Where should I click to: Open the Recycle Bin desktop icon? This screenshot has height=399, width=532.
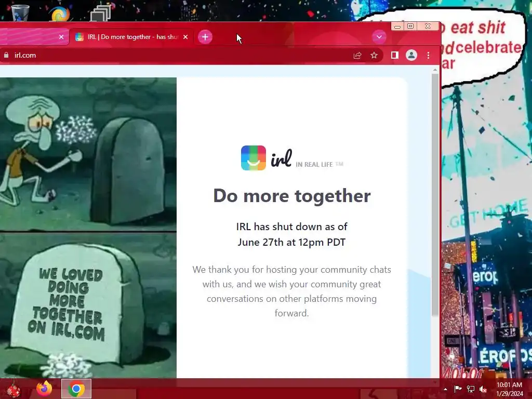click(x=20, y=12)
